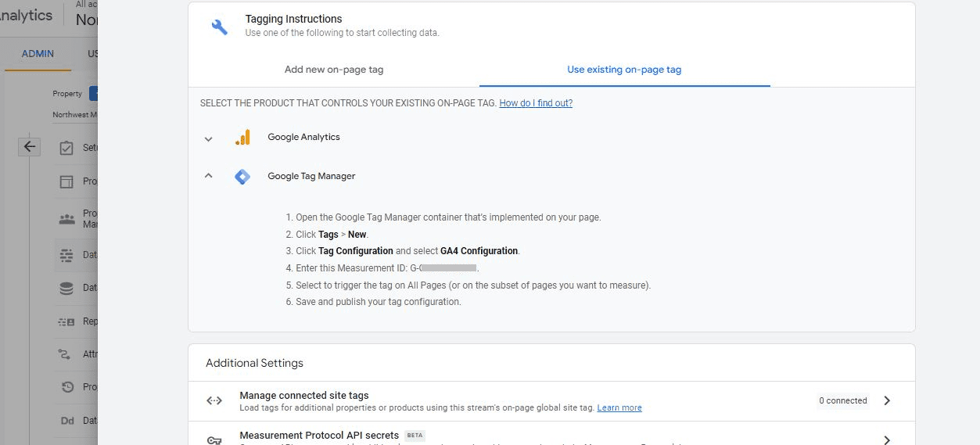Switch to Add new on-page tag tab
980x445 pixels.
(x=334, y=70)
